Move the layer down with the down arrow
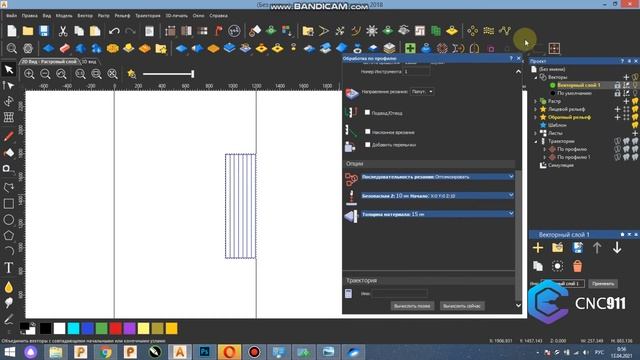This screenshot has width=640, height=360. (617, 248)
